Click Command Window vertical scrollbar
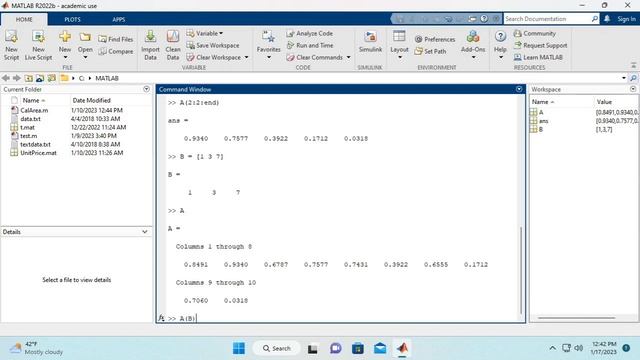This screenshot has height=360, width=640. [521, 270]
